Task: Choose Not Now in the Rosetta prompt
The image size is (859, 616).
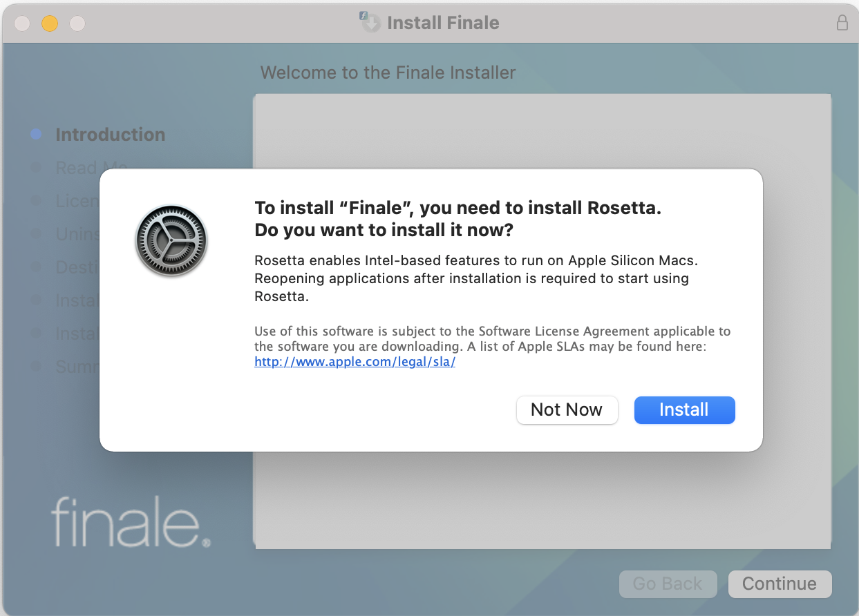Action: click(x=567, y=410)
